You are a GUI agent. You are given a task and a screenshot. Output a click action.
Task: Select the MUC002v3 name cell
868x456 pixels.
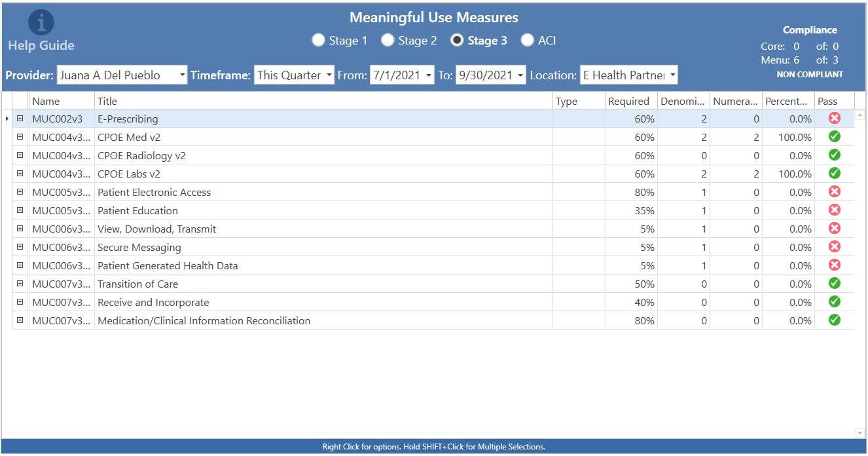coord(62,119)
